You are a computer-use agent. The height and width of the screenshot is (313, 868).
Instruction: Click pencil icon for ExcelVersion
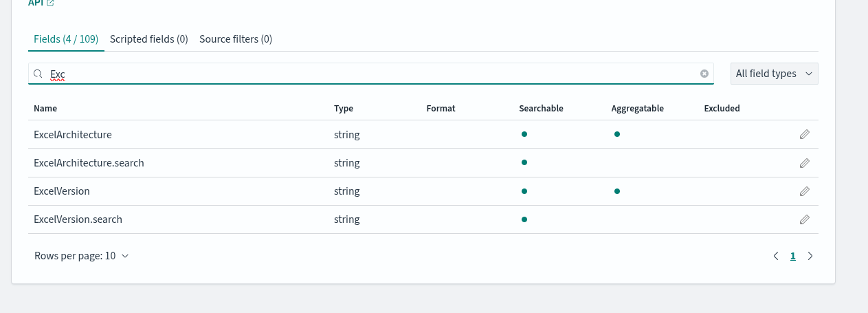(x=804, y=191)
